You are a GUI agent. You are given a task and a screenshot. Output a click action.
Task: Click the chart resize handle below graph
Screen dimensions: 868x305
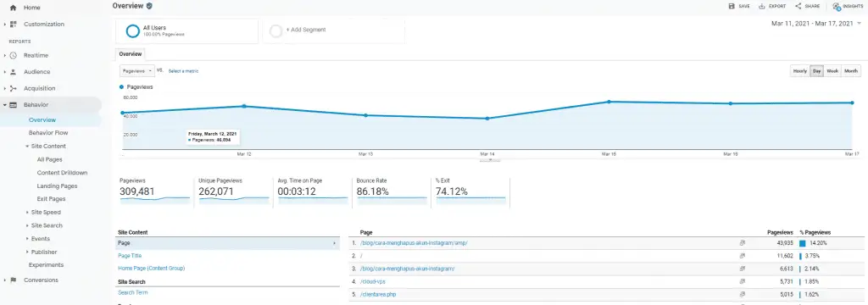(x=490, y=159)
